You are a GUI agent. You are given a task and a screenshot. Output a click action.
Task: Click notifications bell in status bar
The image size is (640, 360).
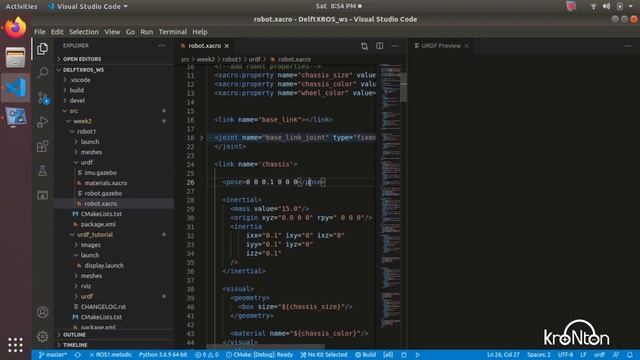(630, 355)
